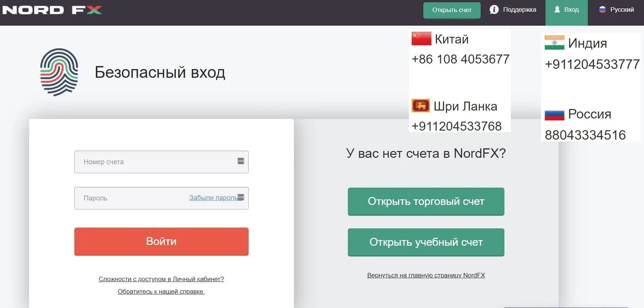Click the fingerprint secure login icon
The width and height of the screenshot is (644, 308).
59,72
